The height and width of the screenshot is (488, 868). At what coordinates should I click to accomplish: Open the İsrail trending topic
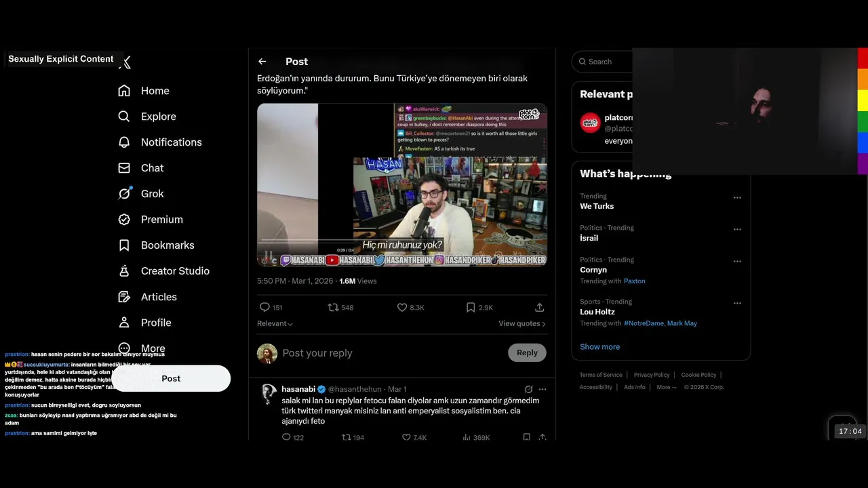coord(589,238)
